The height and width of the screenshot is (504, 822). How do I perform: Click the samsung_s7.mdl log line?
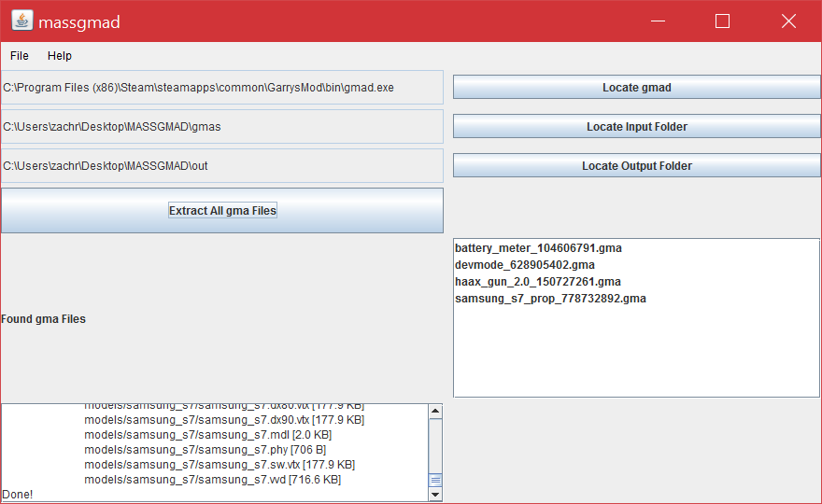(x=207, y=435)
